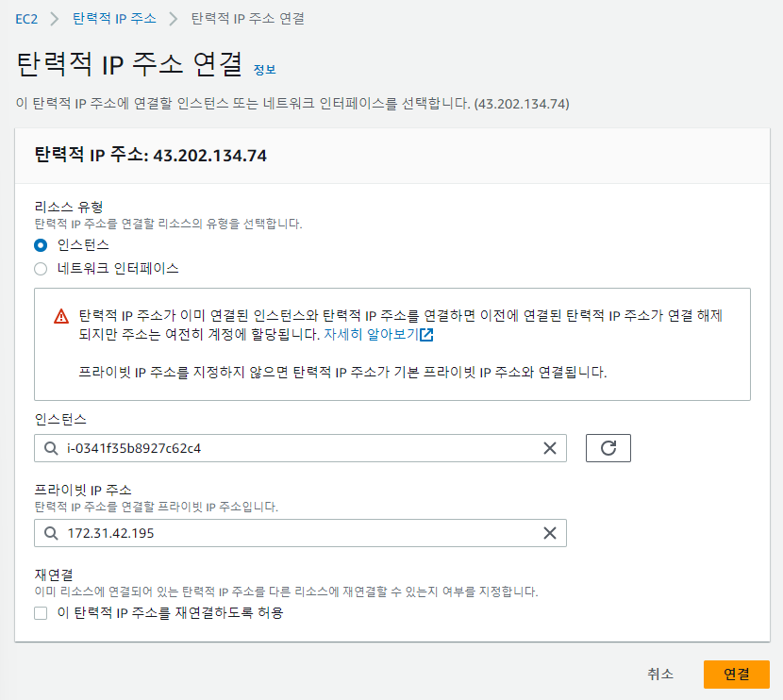
Task: Click the external link icon after 자세히 알아보기
Action: coord(426,335)
